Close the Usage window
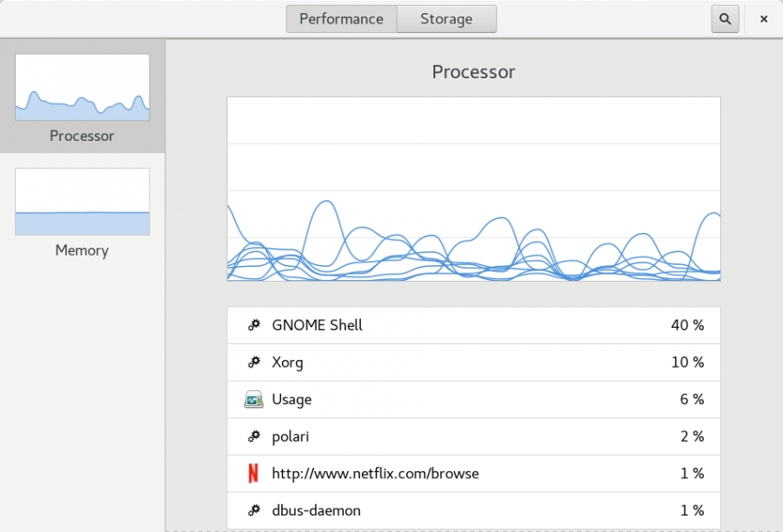 coord(763,18)
